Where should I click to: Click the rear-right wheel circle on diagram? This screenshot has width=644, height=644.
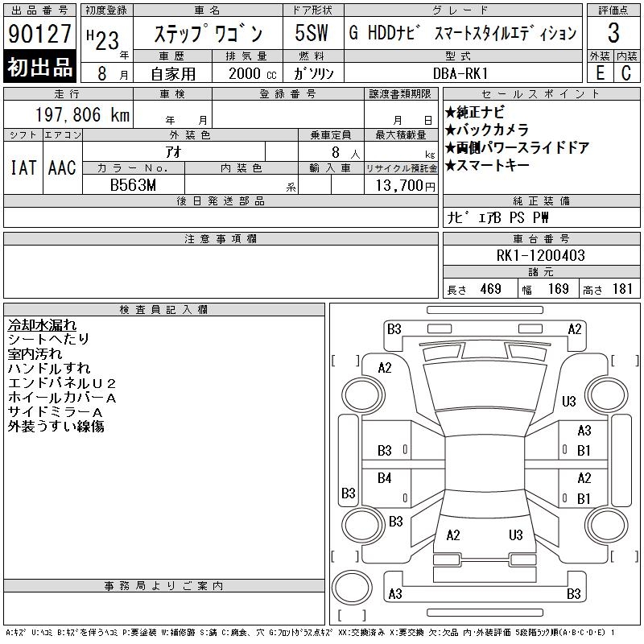[x=607, y=526]
